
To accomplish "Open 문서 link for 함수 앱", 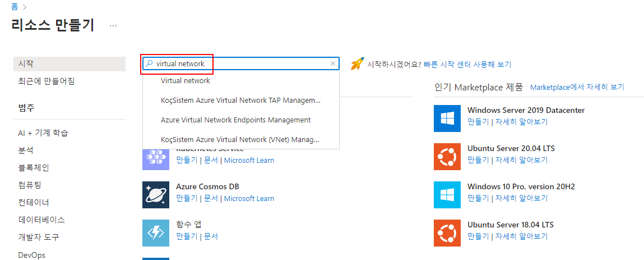I will pos(211,236).
